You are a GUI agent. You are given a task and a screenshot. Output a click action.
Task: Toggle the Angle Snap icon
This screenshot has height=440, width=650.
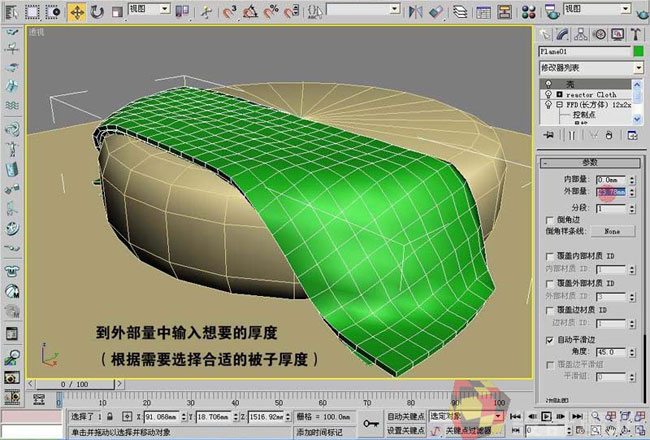250,12
